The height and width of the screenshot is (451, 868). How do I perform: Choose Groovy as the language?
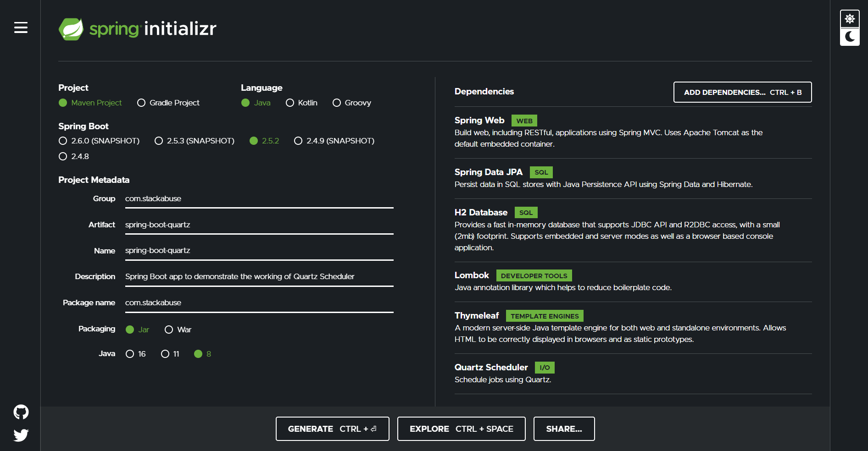(352, 103)
